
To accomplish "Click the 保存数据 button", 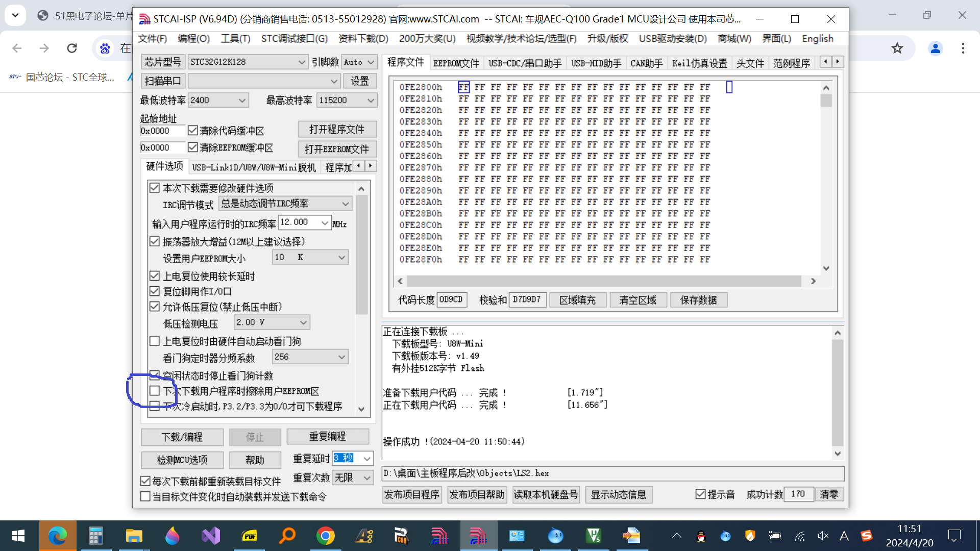I will click(x=698, y=300).
